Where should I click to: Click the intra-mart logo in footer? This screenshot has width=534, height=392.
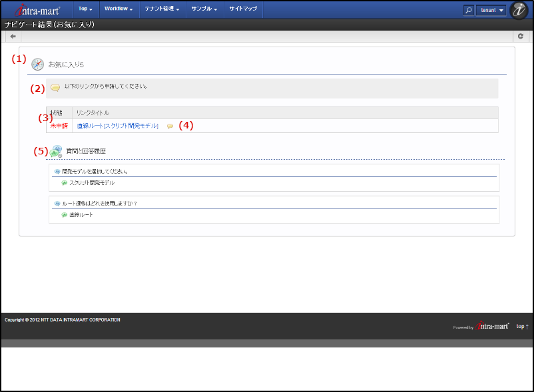tap(493, 326)
